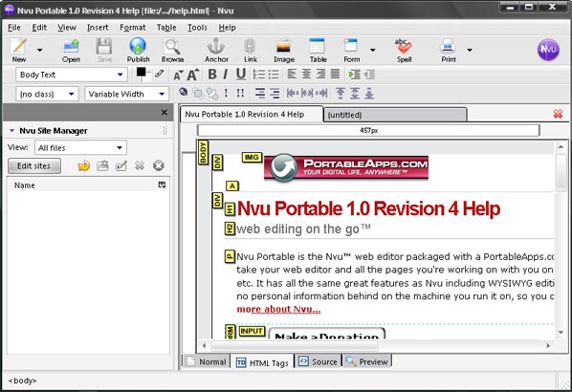This screenshot has height=392, width=572.
Task: Apply a numbered list
Action: pyautogui.click(x=258, y=75)
